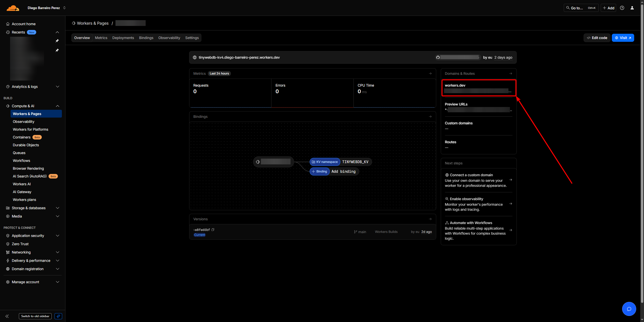
Task: Collapse the Recents section
Action: point(57,32)
